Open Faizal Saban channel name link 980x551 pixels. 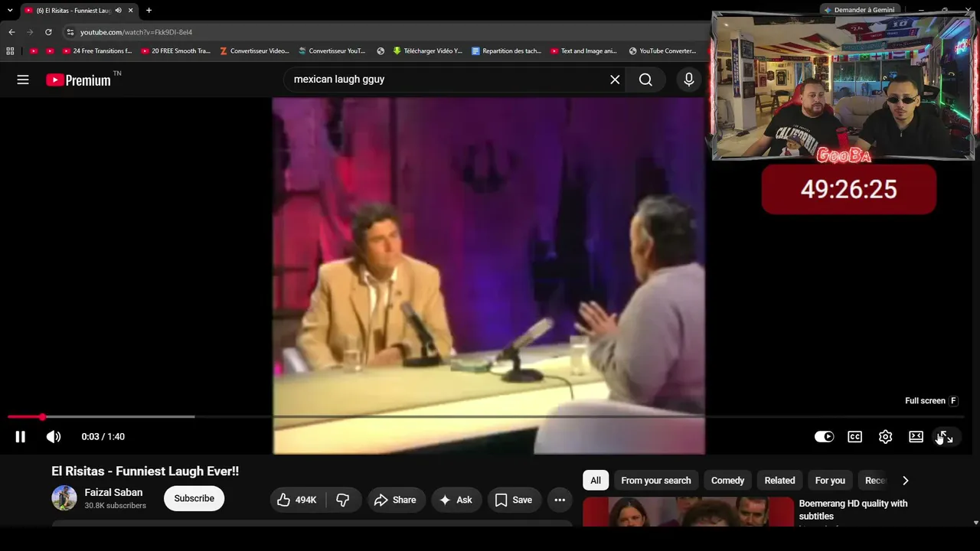(x=114, y=492)
